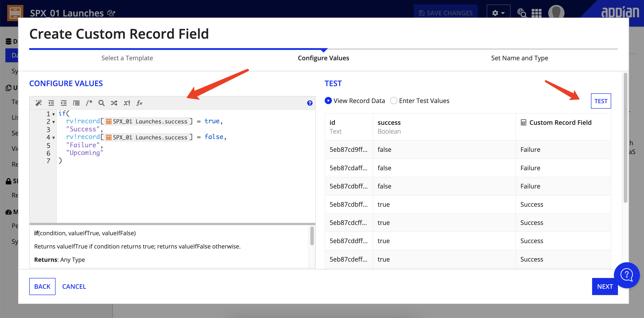Click the success column header
Image resolution: width=644 pixels, height=318 pixels.
click(444, 127)
